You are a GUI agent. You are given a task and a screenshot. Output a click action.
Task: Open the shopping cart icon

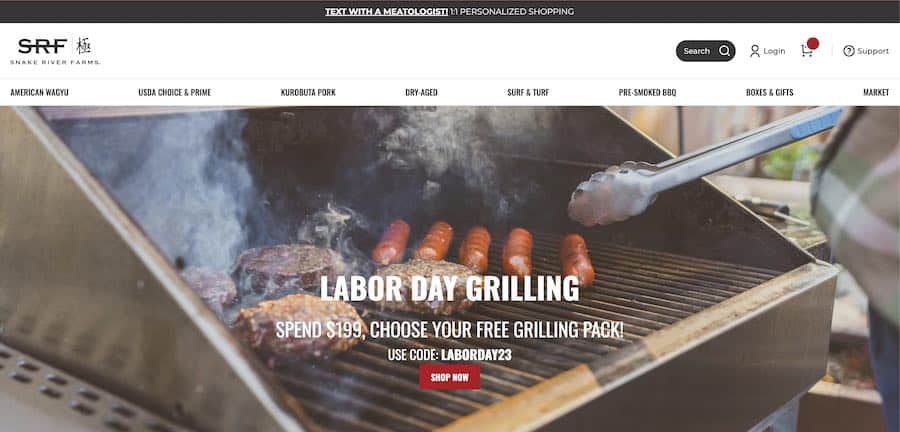coord(806,52)
